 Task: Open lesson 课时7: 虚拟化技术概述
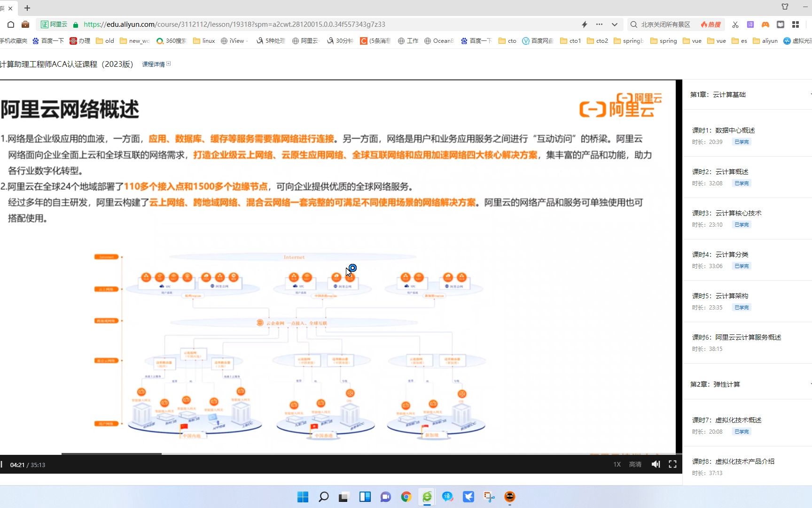[747, 425]
